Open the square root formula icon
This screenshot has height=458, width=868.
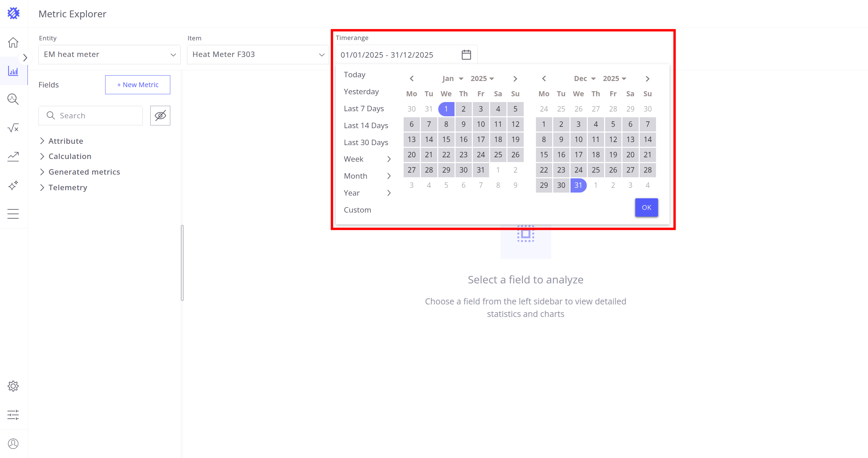[x=13, y=128]
